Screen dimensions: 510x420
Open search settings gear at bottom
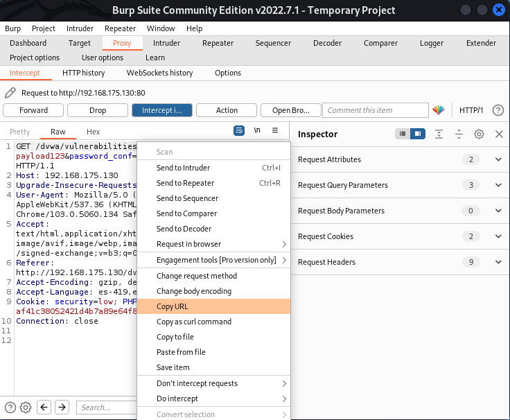click(26, 408)
